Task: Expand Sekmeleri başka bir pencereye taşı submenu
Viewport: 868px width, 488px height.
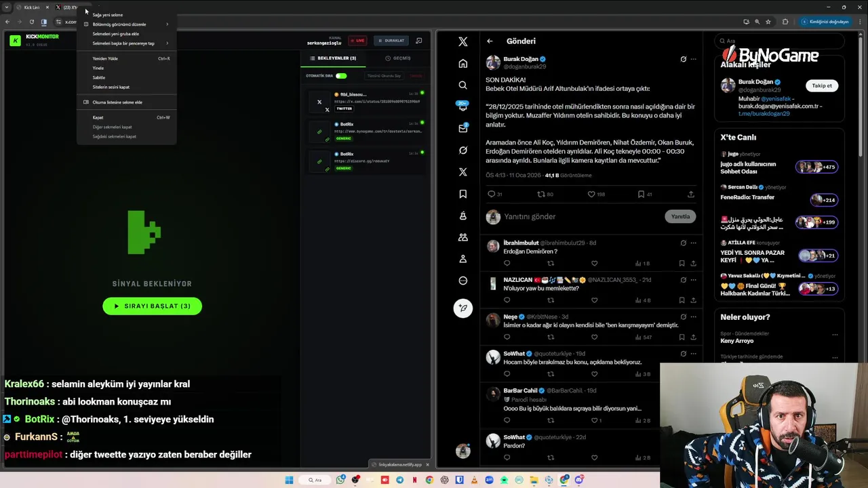Action: 126,43
